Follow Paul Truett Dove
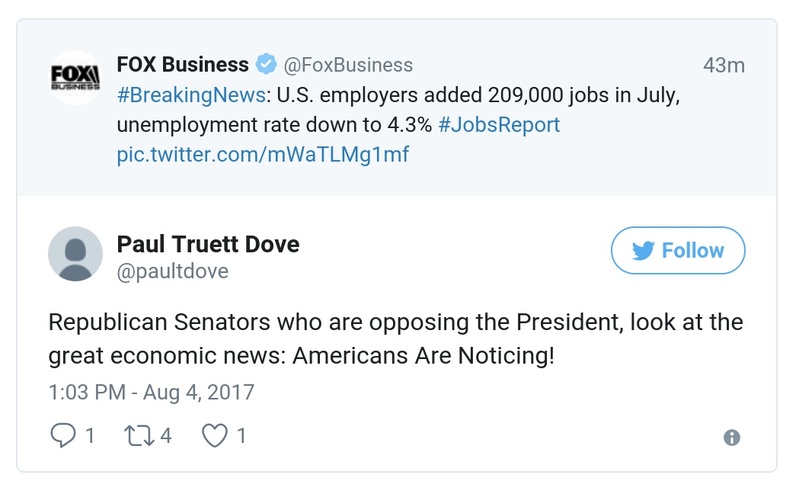 [x=678, y=250]
